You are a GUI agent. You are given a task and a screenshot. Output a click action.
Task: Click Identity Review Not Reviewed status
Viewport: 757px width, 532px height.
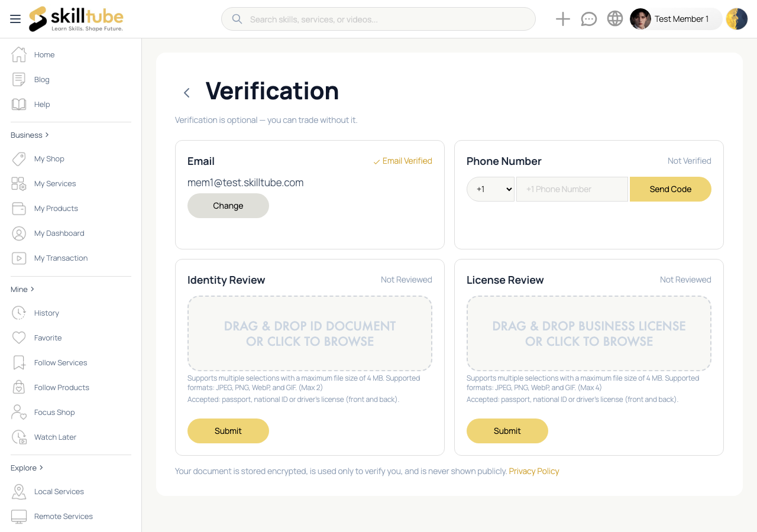tap(406, 280)
